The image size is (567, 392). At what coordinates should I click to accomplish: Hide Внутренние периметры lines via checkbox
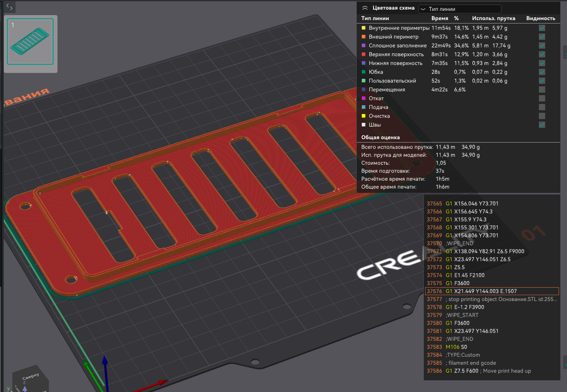click(542, 28)
